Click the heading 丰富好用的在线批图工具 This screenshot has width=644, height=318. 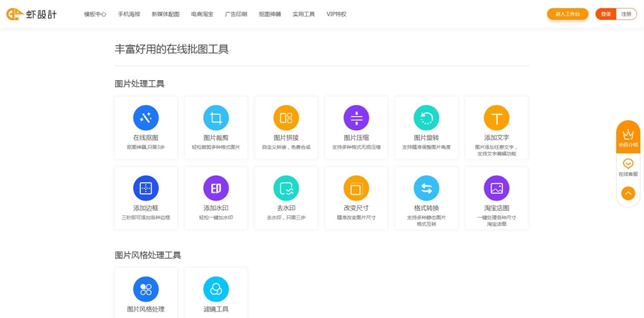pos(172,49)
